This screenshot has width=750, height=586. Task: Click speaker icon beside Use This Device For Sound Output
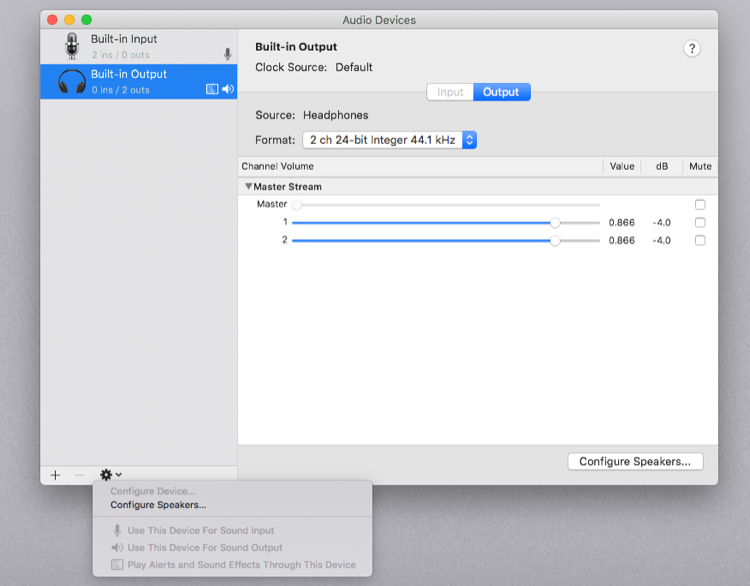point(117,547)
